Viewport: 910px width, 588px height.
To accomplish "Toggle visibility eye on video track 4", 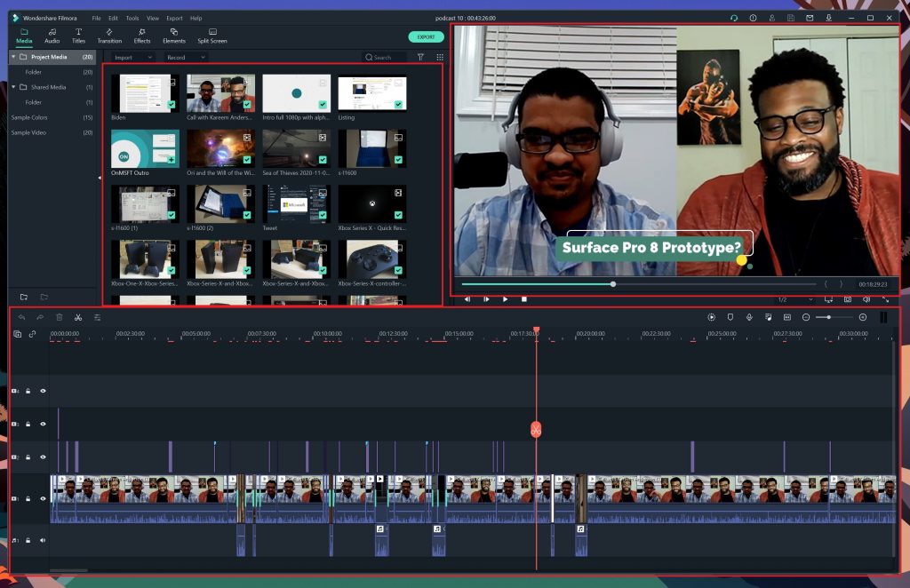I will (x=43, y=391).
